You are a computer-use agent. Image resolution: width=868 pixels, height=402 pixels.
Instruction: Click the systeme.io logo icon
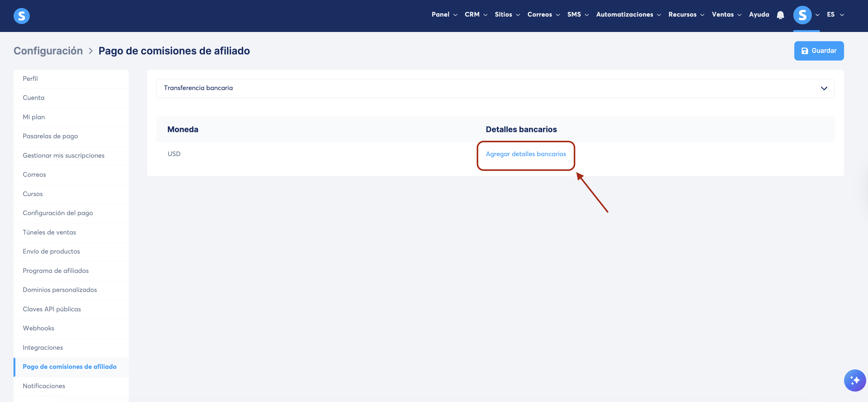22,16
